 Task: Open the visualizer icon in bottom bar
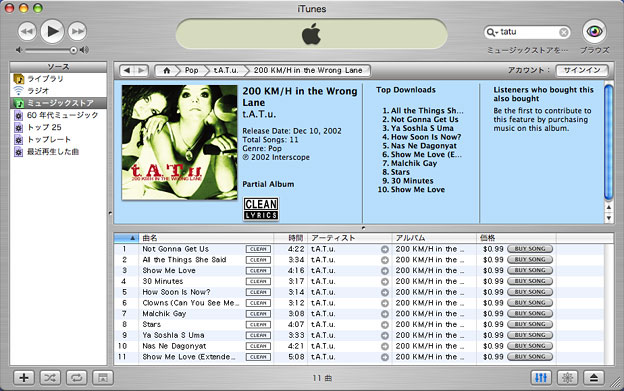[567, 377]
